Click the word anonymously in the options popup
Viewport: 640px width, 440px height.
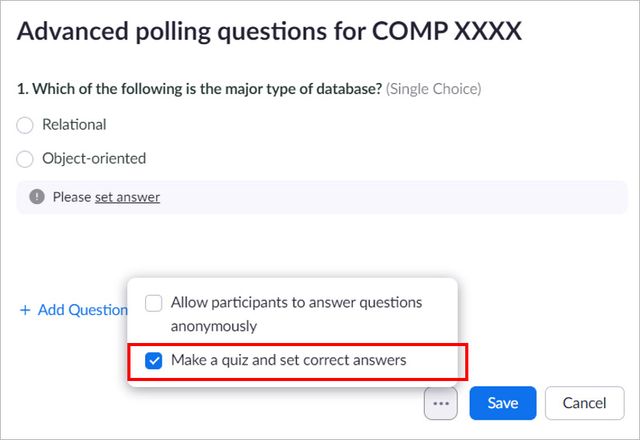click(214, 327)
